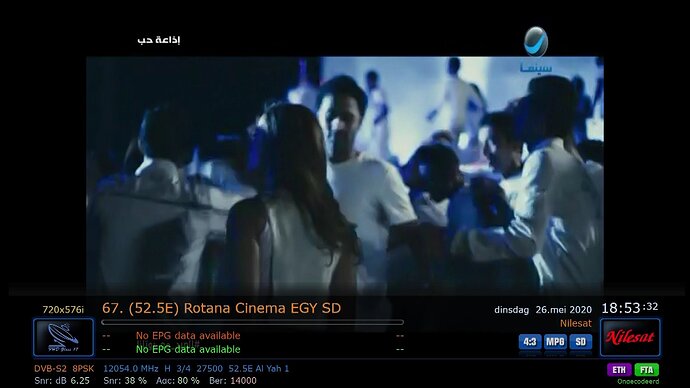The image size is (690, 388).
Task: Click the date dinsdag 26.mei 2020
Action: [x=543, y=310]
